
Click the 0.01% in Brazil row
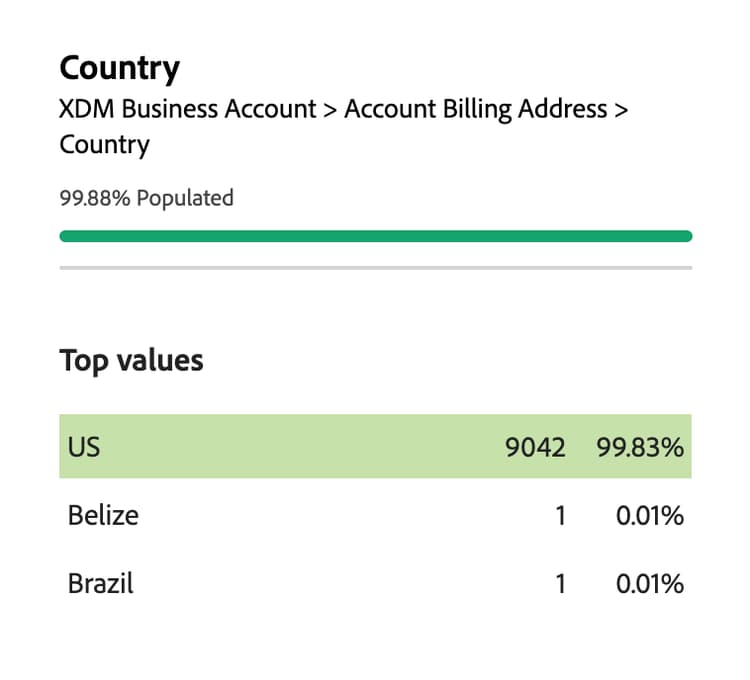(650, 583)
